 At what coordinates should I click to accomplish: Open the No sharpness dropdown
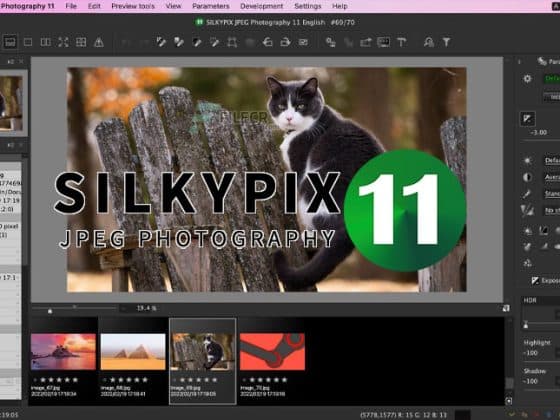tap(552, 211)
